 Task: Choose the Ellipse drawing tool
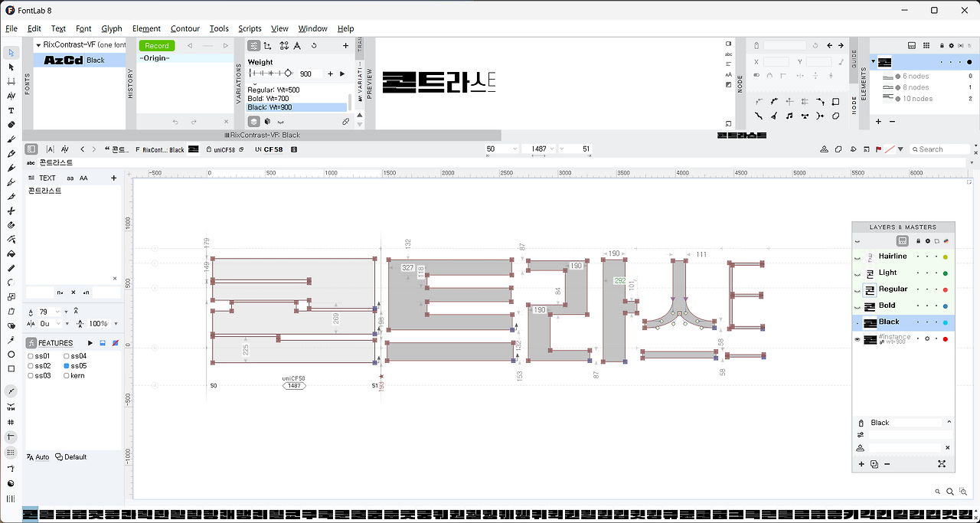click(x=11, y=355)
